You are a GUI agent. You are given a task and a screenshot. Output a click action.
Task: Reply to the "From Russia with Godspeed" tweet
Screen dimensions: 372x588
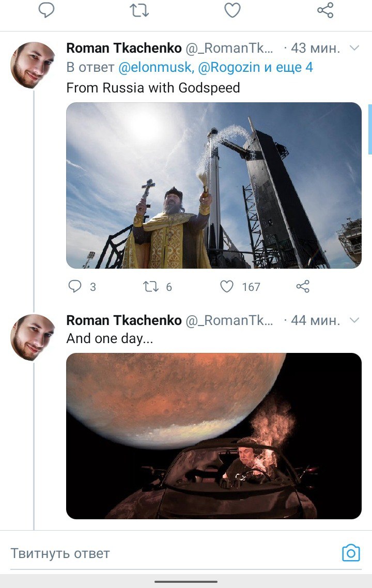tap(75, 286)
